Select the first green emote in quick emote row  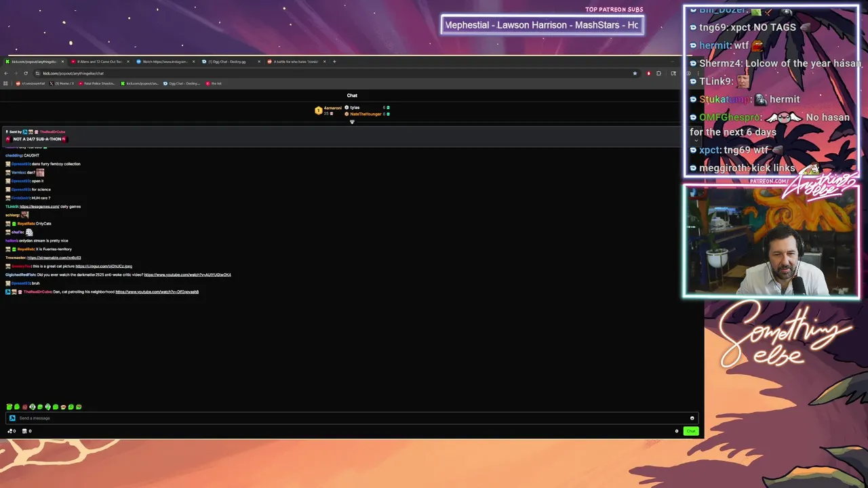[x=9, y=407]
